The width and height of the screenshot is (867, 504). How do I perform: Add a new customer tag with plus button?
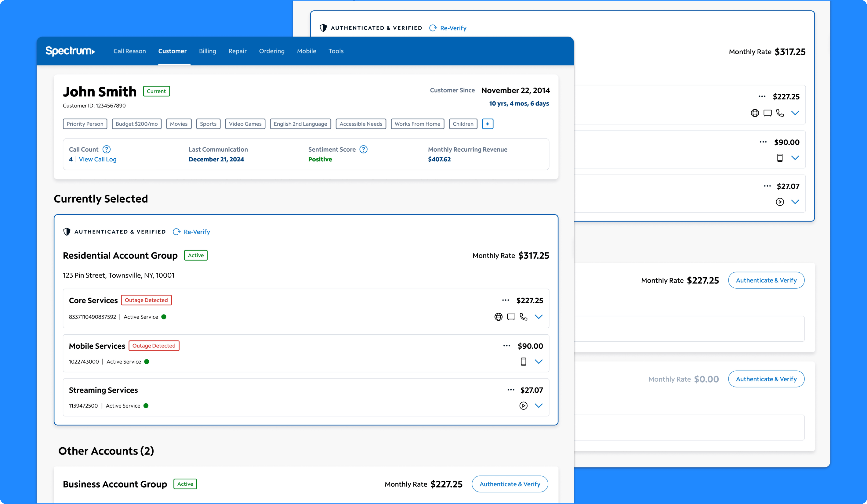488,124
